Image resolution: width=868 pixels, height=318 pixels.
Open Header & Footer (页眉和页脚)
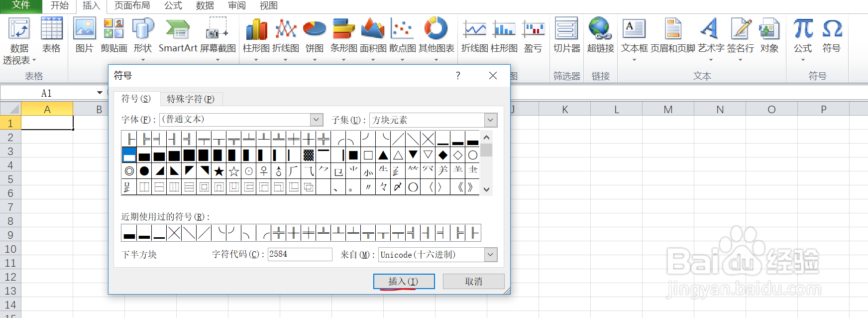pos(673,35)
